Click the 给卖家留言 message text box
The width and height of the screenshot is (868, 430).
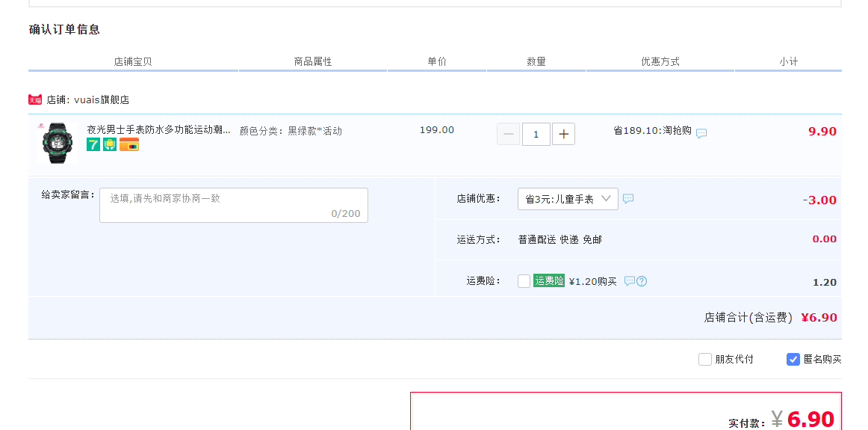click(234, 205)
